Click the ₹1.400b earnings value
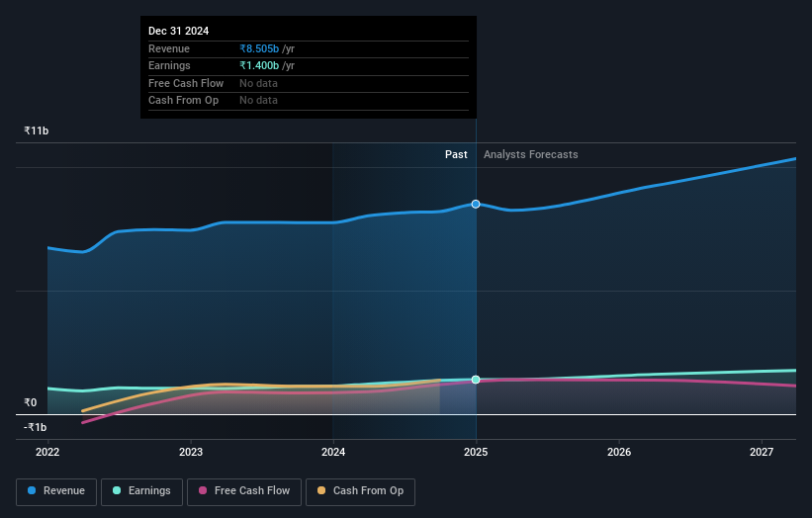 pyautogui.click(x=259, y=65)
